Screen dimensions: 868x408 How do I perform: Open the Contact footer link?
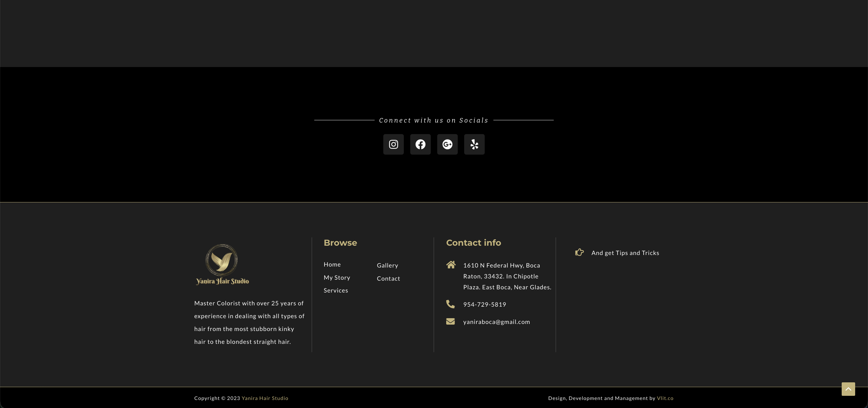click(388, 279)
